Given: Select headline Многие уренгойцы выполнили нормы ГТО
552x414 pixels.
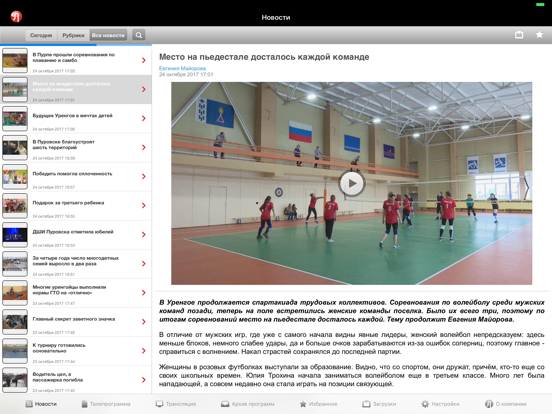Looking at the screenshot, I should (69, 290).
